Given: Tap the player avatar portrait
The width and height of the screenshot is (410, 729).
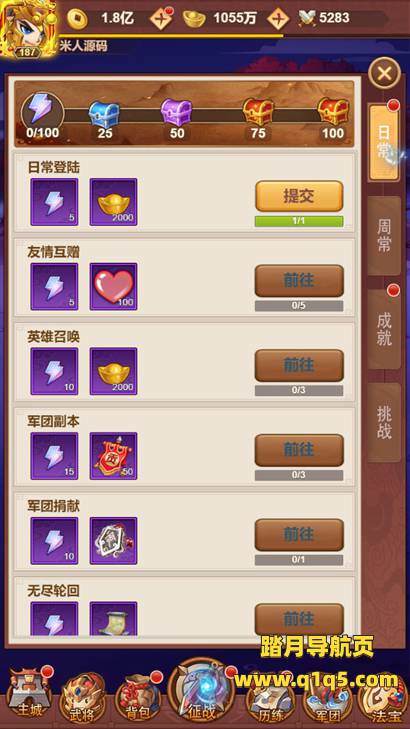Looking at the screenshot, I should (29, 29).
